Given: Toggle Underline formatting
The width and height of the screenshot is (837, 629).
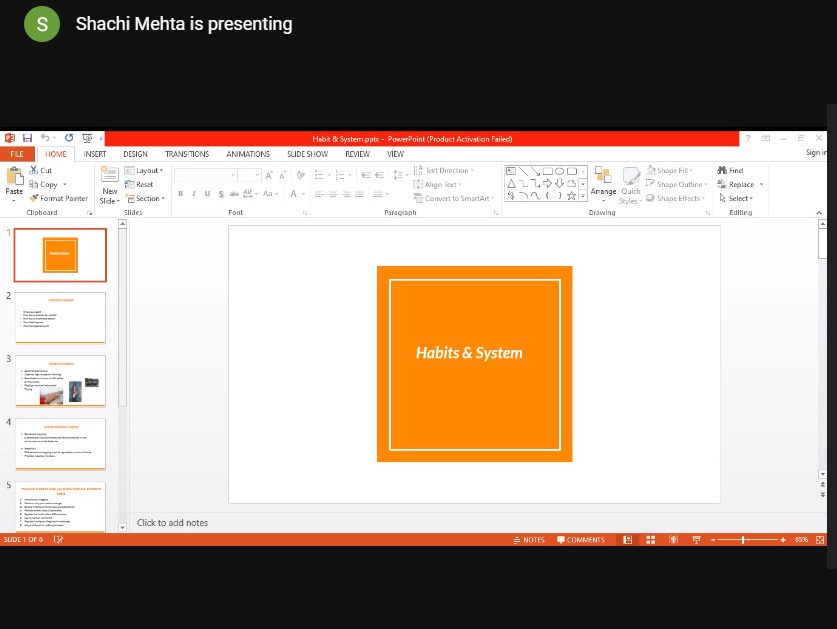Looking at the screenshot, I should tap(207, 194).
